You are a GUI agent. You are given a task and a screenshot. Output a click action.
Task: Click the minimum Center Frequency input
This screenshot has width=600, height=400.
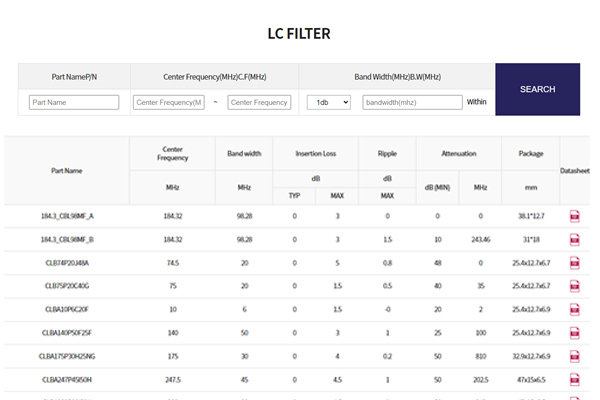coord(168,102)
